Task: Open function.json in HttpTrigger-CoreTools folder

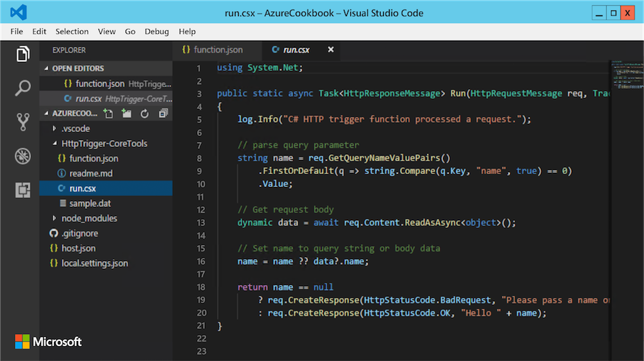Action: pos(106,159)
